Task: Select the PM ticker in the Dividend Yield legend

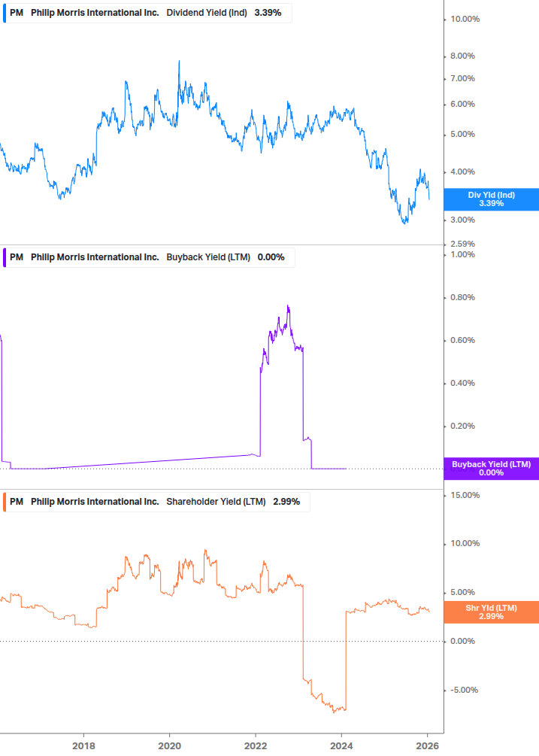Action: [17, 13]
